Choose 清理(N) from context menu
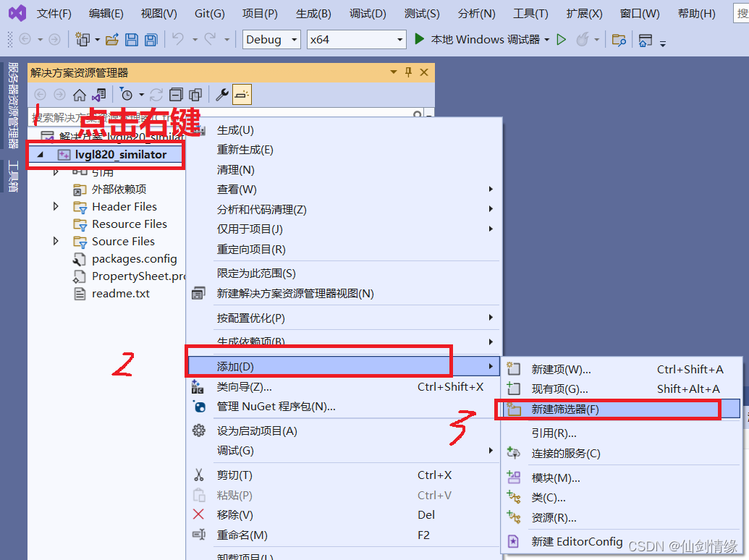Image resolution: width=749 pixels, height=560 pixels. [x=344, y=169]
